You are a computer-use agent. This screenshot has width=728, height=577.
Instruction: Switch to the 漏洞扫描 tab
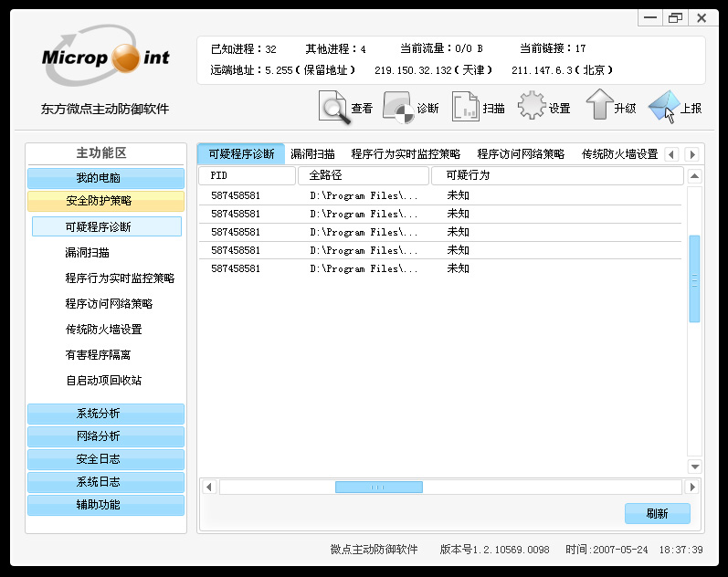pyautogui.click(x=312, y=154)
